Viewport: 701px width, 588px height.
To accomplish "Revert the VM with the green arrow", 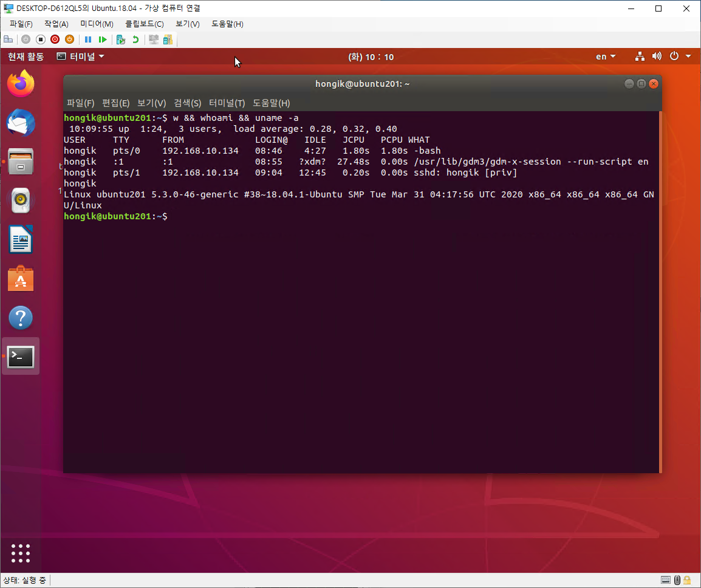I will pyautogui.click(x=135, y=39).
